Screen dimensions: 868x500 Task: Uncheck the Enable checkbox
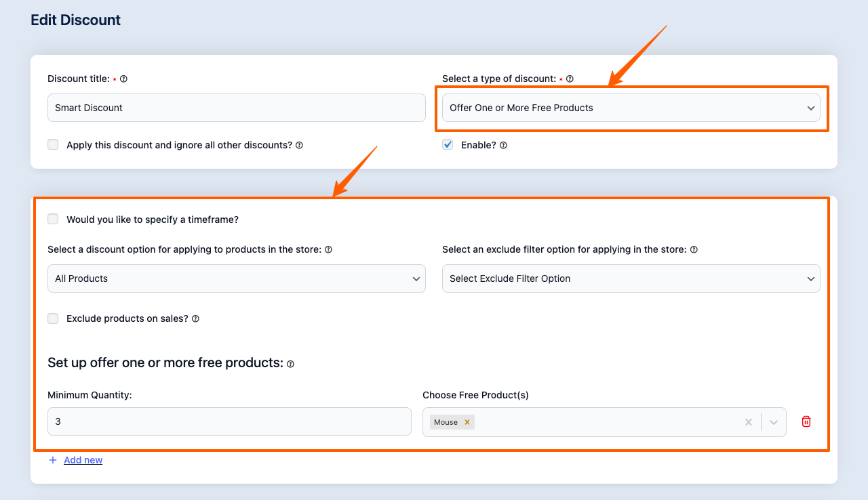point(448,144)
